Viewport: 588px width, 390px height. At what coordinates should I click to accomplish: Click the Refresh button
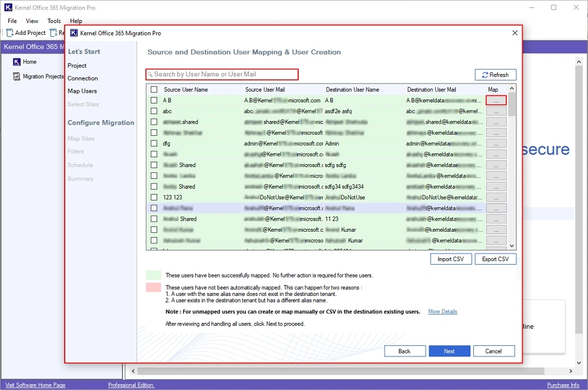pos(495,75)
